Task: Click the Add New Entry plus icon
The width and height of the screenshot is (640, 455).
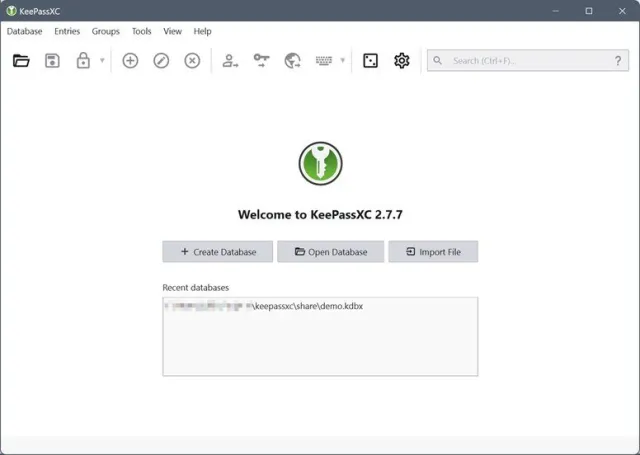Action: click(x=130, y=60)
